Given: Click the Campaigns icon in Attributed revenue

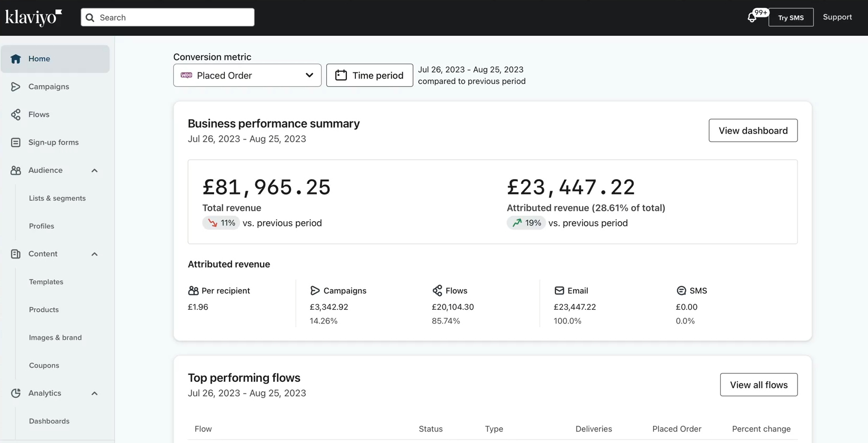Looking at the screenshot, I should pyautogui.click(x=315, y=291).
